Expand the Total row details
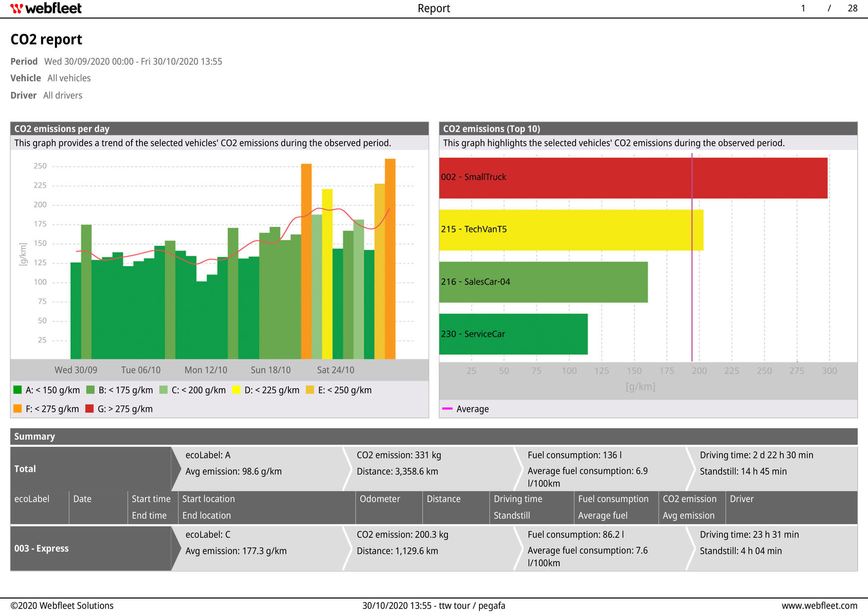868x614 pixels. (x=25, y=468)
